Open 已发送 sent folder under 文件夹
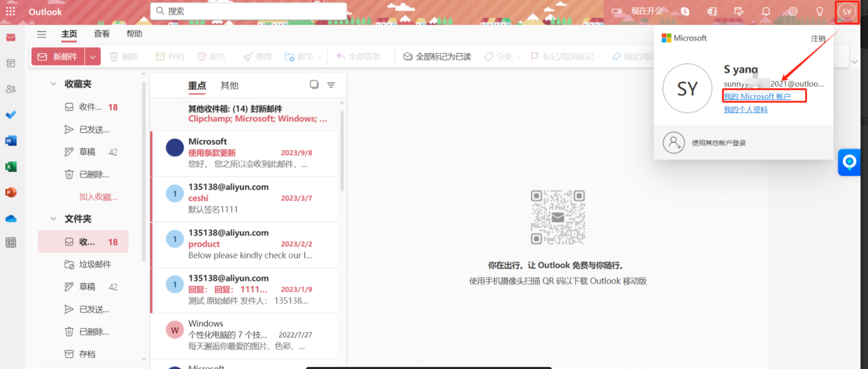The image size is (868, 369). coord(83,309)
